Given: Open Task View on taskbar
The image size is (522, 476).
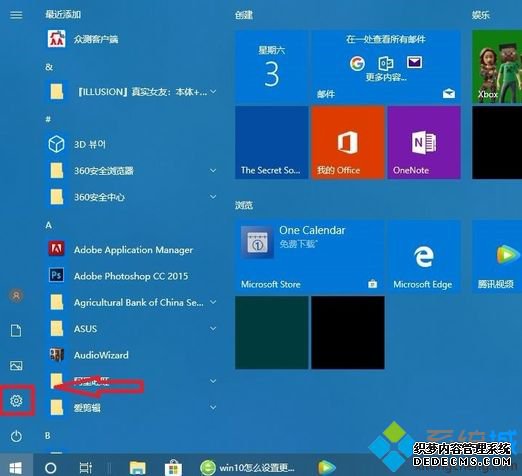Looking at the screenshot, I should 86,468.
